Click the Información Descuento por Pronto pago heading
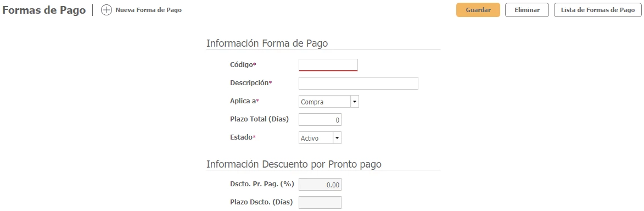The height and width of the screenshot is (211, 644). pos(294,164)
